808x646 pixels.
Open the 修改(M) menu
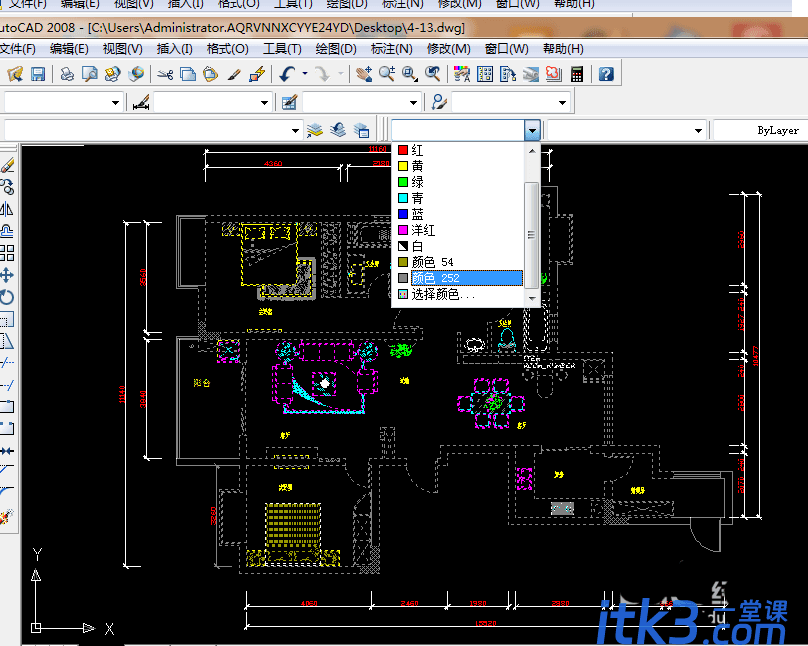[x=448, y=49]
